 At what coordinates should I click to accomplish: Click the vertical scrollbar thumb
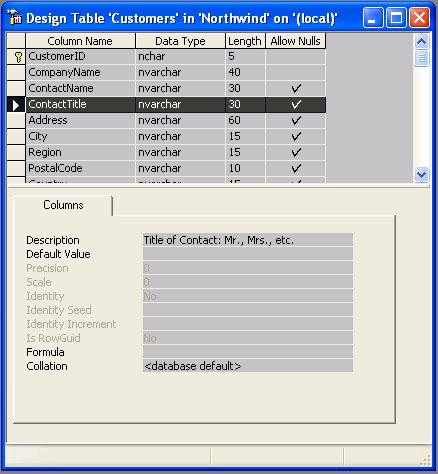pyautogui.click(x=422, y=58)
